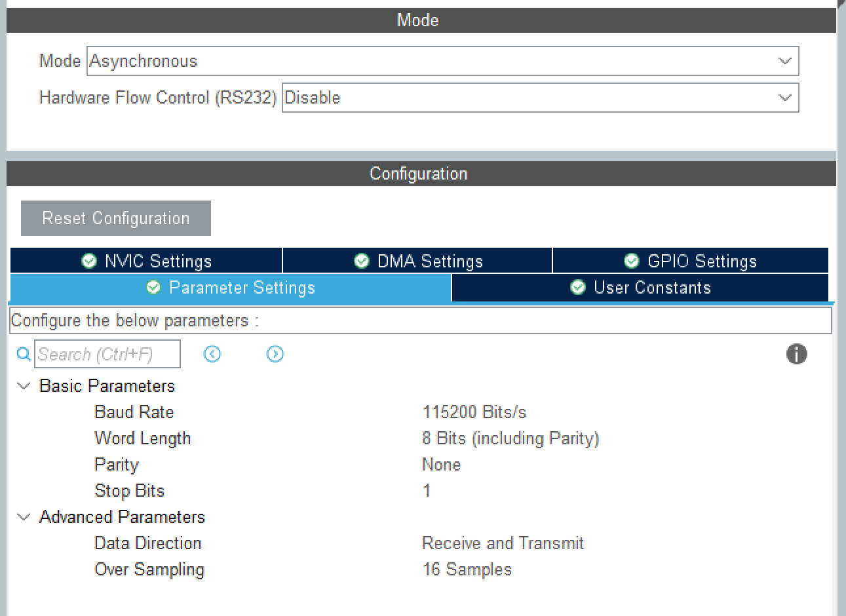Click the GPIO Settings green check icon
Image resolution: width=846 pixels, height=616 pixels.
coord(631,261)
